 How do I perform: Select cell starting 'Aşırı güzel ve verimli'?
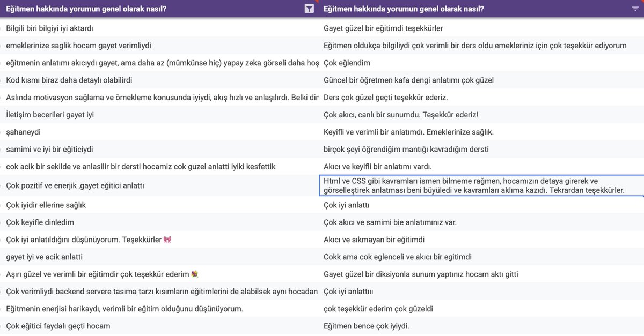point(159,274)
